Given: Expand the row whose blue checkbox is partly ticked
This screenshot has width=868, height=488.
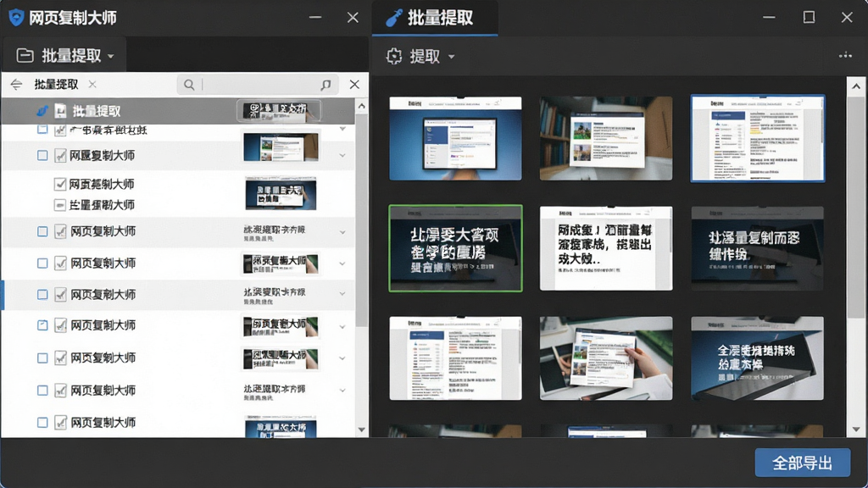Looking at the screenshot, I should point(342,326).
